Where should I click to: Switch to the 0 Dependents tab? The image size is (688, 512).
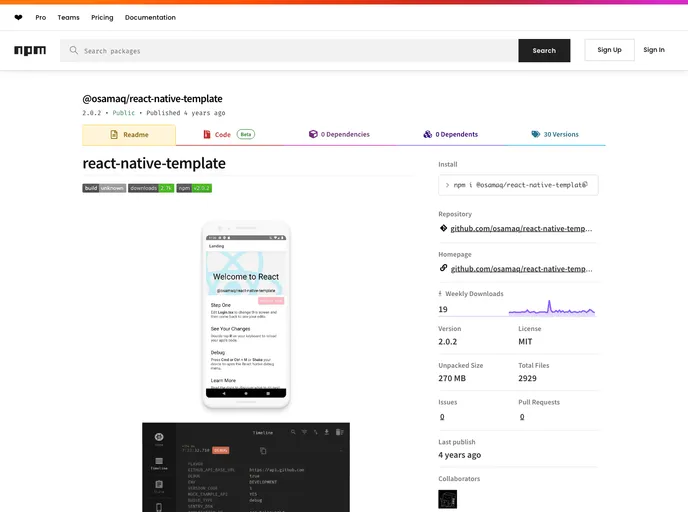click(x=450, y=135)
